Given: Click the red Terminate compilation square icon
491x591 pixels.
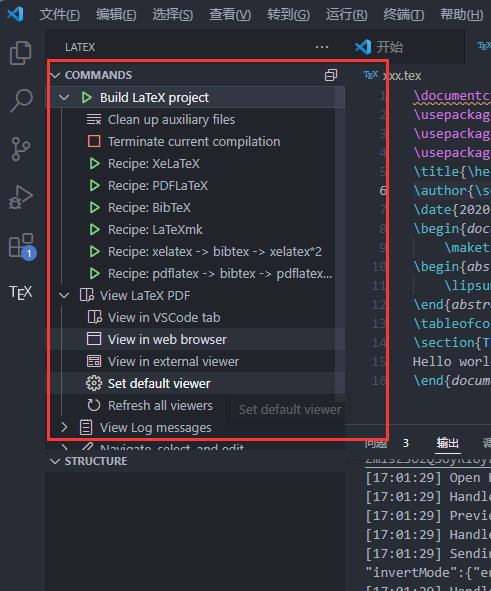Looking at the screenshot, I should point(94,141).
